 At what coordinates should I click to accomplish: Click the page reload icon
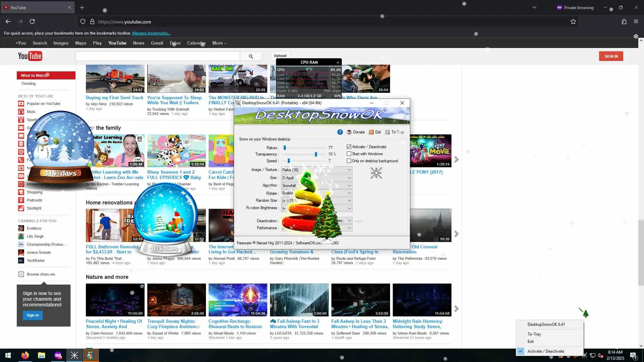click(x=32, y=21)
